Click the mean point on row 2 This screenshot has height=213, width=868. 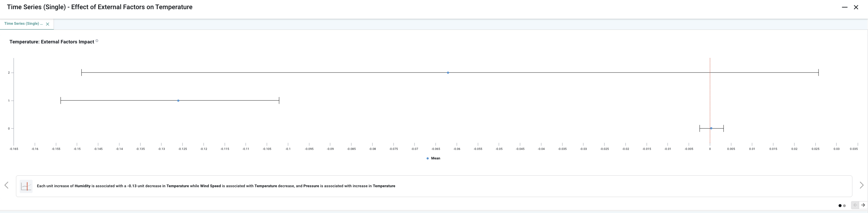pyautogui.click(x=448, y=73)
